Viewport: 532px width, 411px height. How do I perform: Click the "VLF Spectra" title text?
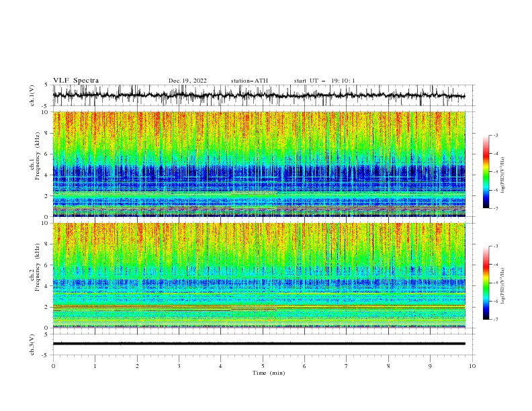(x=76, y=81)
